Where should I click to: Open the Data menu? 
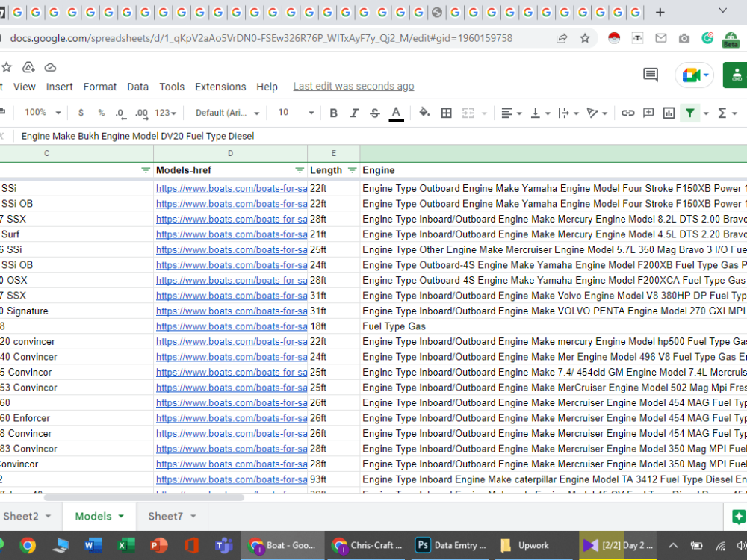click(x=137, y=87)
